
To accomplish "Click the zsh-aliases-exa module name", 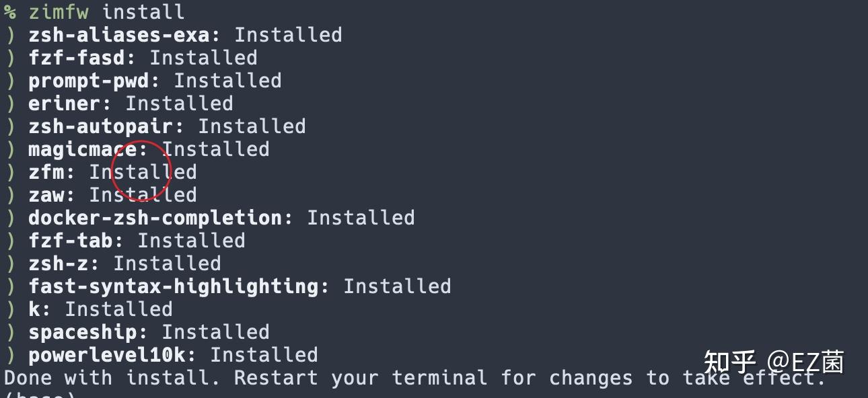I will pos(119,34).
